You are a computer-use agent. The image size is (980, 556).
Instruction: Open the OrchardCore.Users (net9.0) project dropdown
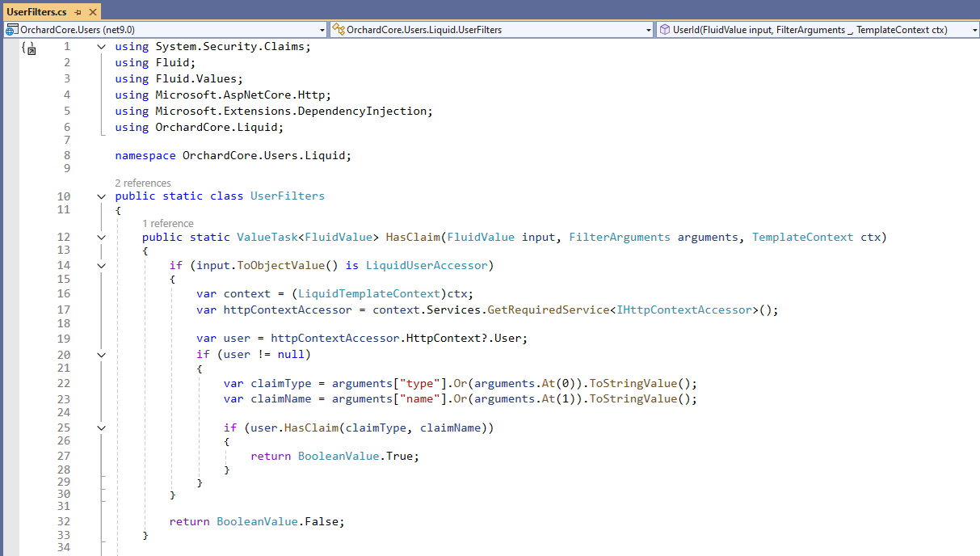click(164, 30)
